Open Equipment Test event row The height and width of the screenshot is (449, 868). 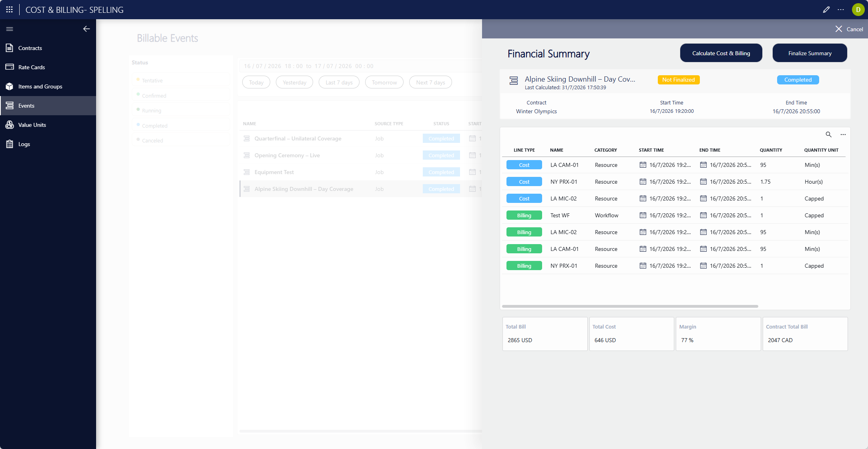tap(361, 172)
